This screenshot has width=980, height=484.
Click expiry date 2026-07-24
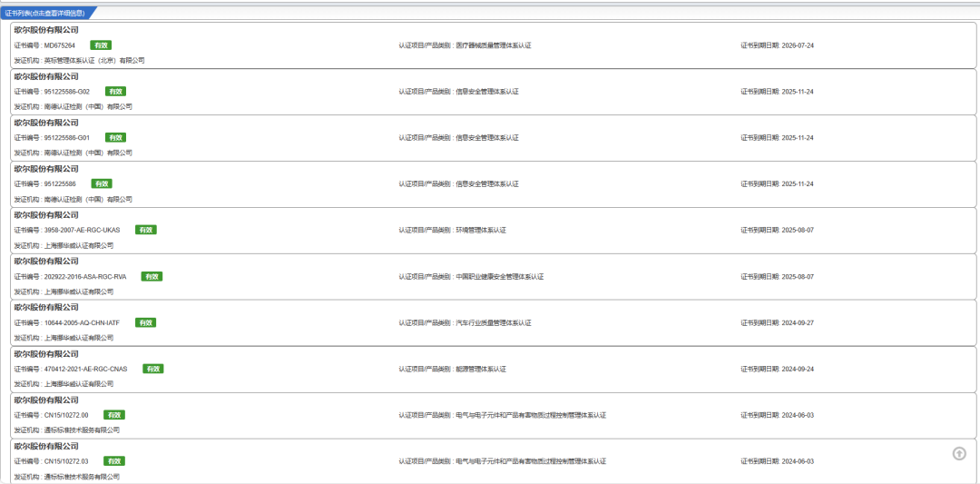pos(798,45)
